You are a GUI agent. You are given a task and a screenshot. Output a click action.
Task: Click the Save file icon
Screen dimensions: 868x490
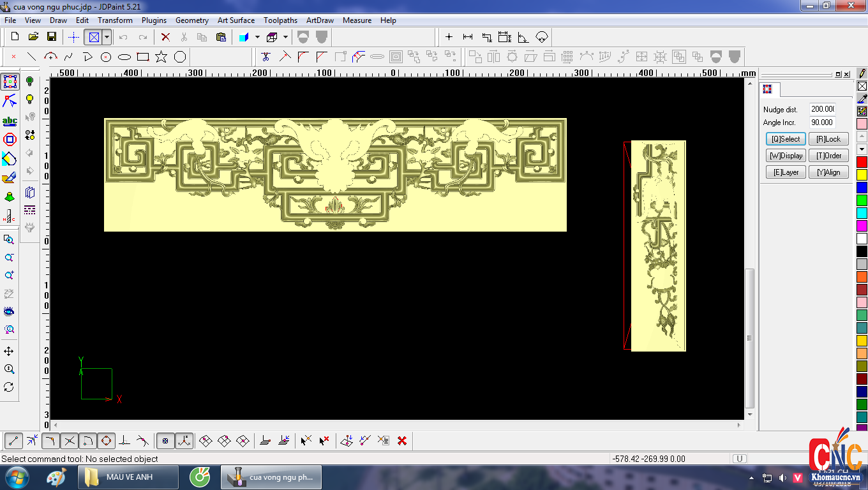pos(52,37)
